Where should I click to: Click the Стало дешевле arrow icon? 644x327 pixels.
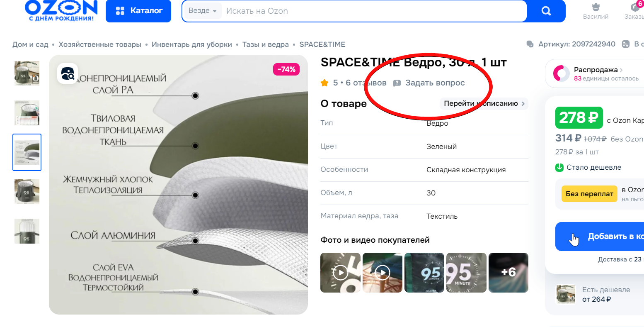point(559,168)
